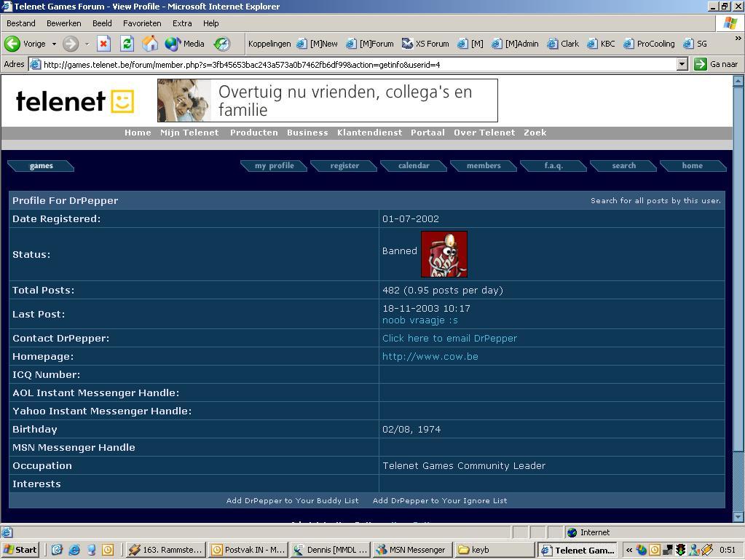Click the telenet logo
Screen dimensions: 745x560
(x=75, y=100)
